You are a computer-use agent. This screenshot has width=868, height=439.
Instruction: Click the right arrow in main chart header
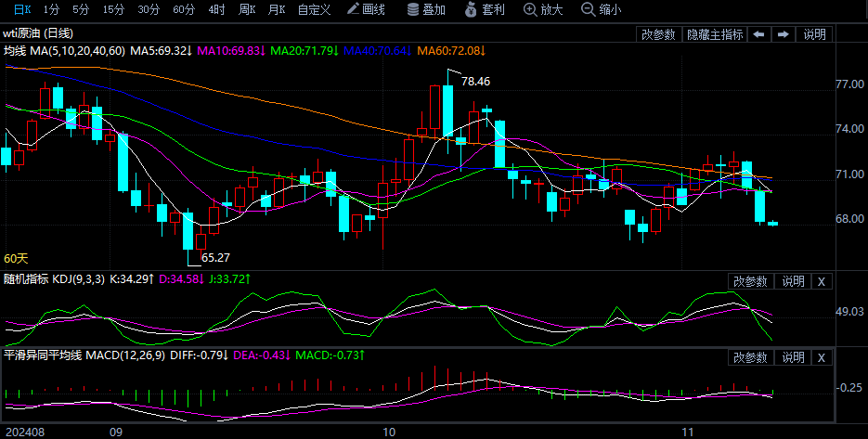(x=783, y=34)
